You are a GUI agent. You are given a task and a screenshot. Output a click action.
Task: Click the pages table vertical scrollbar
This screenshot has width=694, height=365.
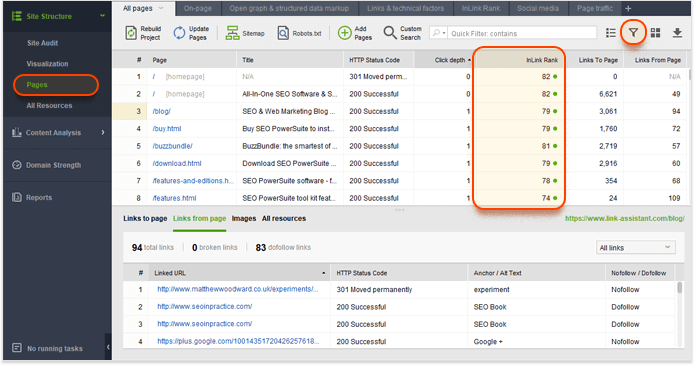point(689,74)
